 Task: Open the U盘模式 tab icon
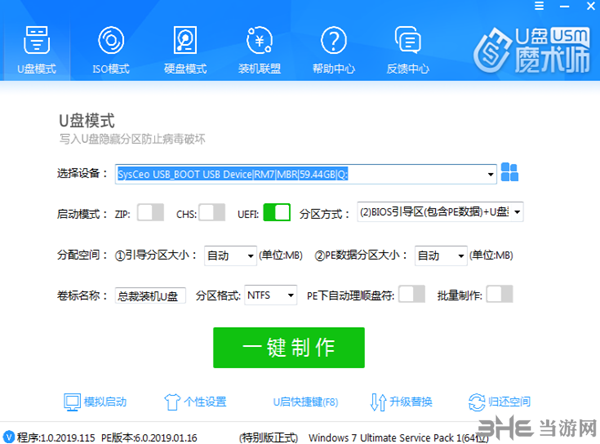click(x=36, y=40)
